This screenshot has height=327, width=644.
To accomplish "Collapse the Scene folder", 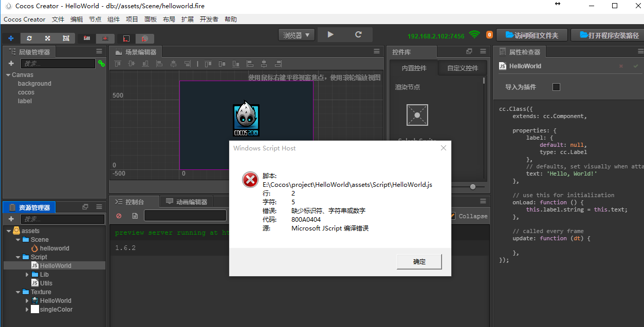I will tap(17, 240).
